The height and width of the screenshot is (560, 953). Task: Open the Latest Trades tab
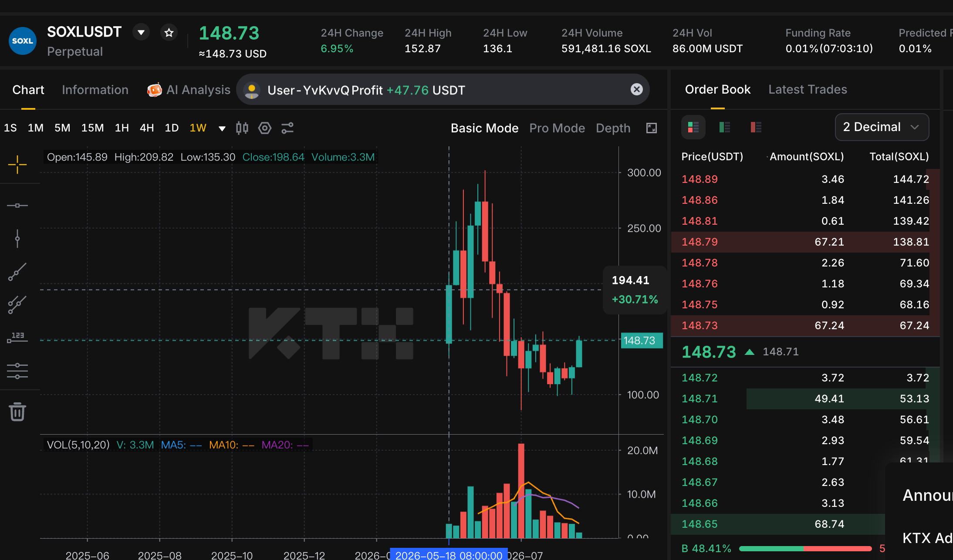point(808,89)
